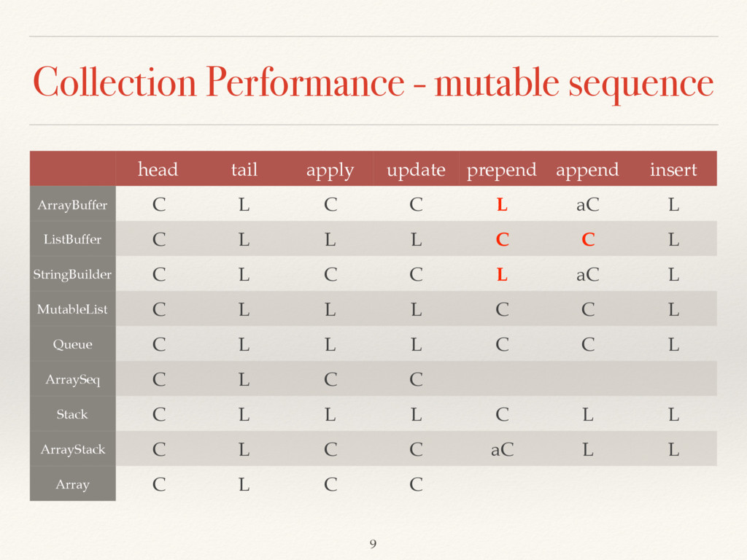Select the 'head' column header

pos(158,169)
